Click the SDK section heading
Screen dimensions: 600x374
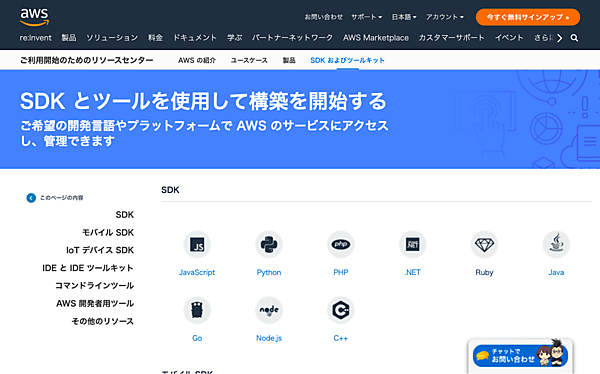pyautogui.click(x=170, y=190)
